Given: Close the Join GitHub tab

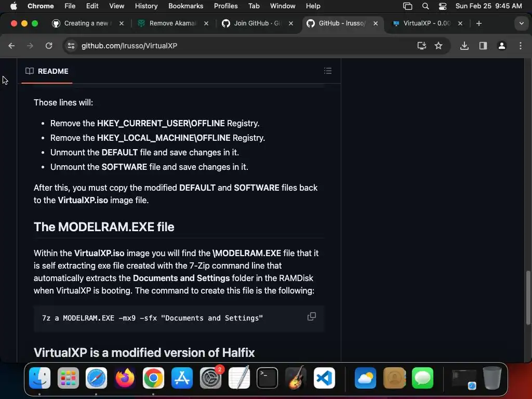Looking at the screenshot, I should click(x=291, y=23).
